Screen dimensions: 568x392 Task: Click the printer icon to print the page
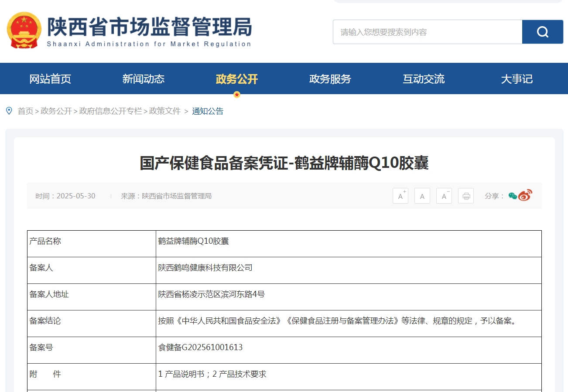465,196
